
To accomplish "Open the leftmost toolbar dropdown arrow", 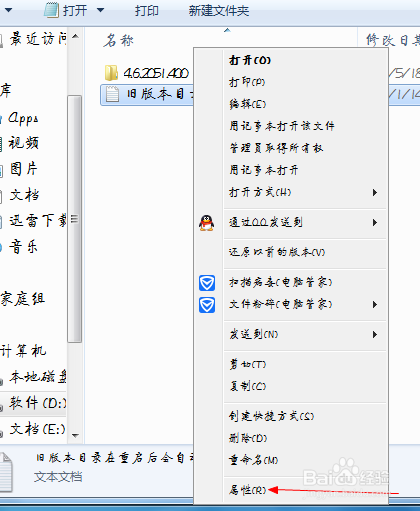I will (8, 10).
